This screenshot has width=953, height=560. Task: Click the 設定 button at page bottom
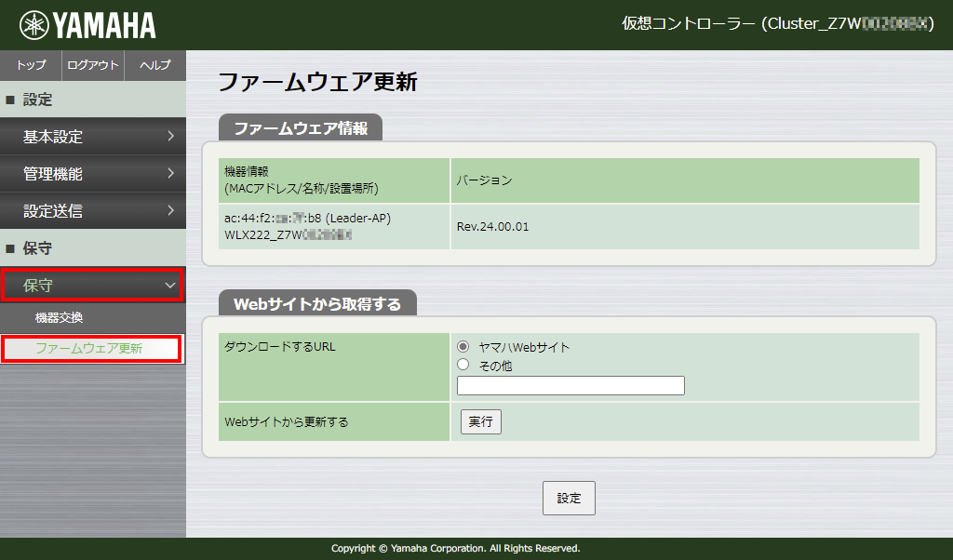pyautogui.click(x=569, y=498)
